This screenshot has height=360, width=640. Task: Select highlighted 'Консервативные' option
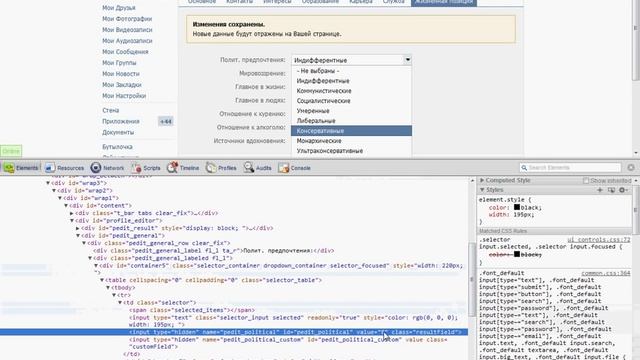coord(351,131)
